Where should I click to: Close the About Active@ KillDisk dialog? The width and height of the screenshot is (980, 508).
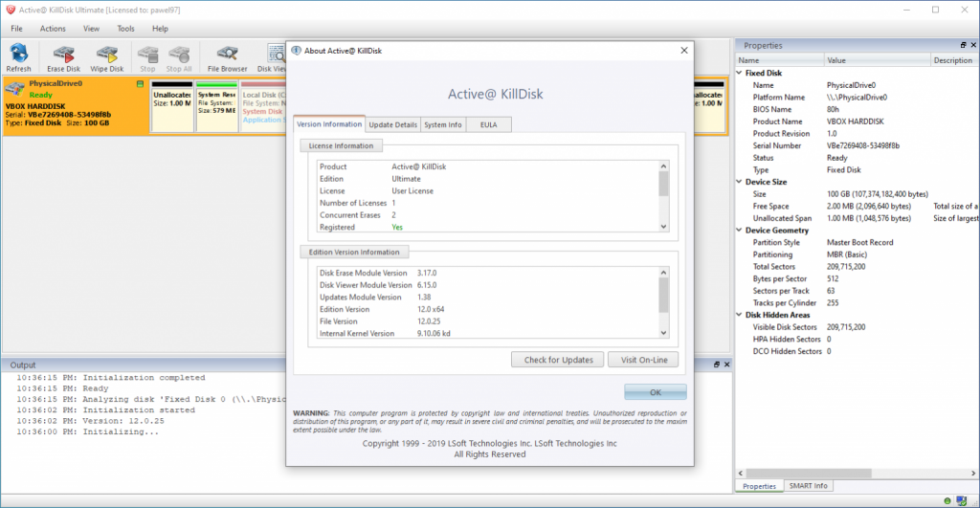(x=683, y=51)
